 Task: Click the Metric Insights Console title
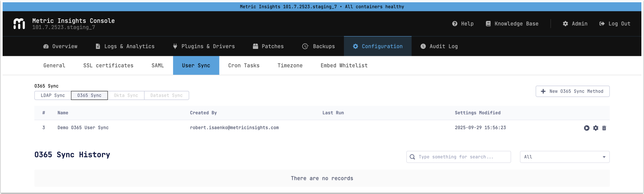[73, 21]
